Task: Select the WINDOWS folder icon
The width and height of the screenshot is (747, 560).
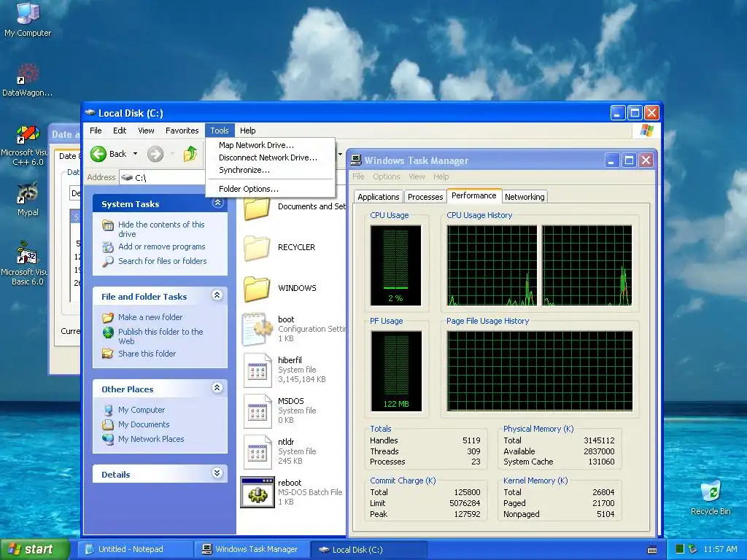Action: coord(257,289)
